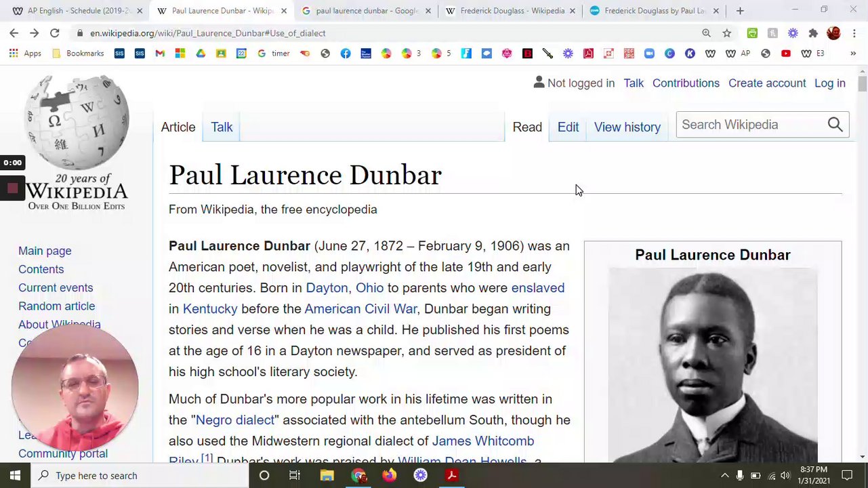The width and height of the screenshot is (868, 488).
Task: Close the Frederick Douglass Wikipedia tab
Action: (x=572, y=11)
